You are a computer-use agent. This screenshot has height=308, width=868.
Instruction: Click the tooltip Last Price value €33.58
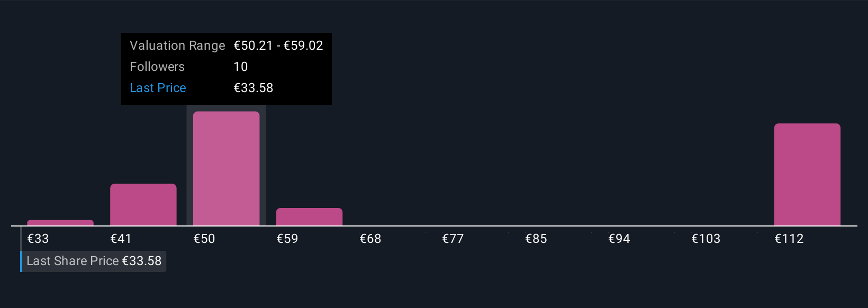pos(254,88)
